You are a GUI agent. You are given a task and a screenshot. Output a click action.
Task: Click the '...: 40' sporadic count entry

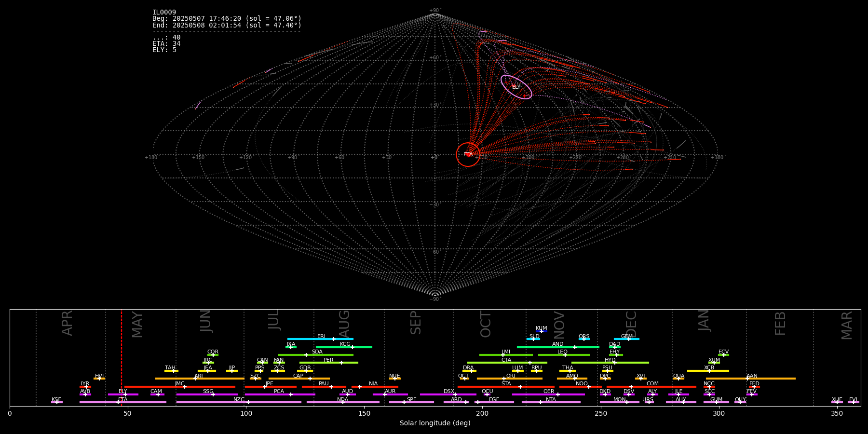[x=166, y=38]
